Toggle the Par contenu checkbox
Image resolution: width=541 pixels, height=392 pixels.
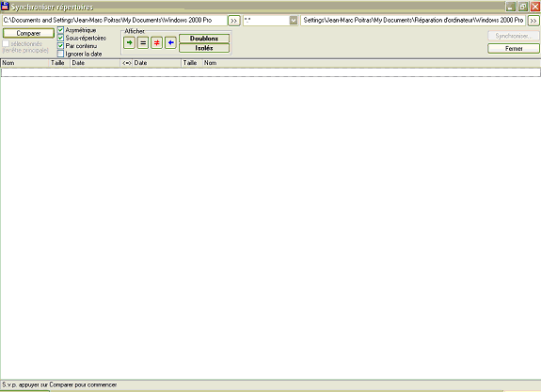pyautogui.click(x=60, y=46)
